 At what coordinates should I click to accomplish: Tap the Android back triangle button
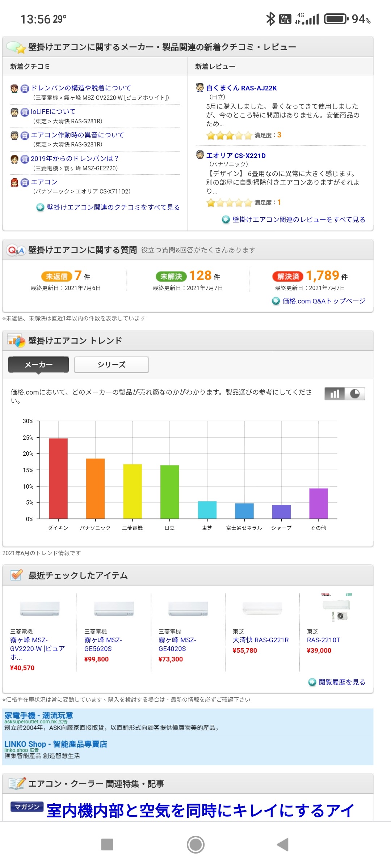pyautogui.click(x=283, y=844)
